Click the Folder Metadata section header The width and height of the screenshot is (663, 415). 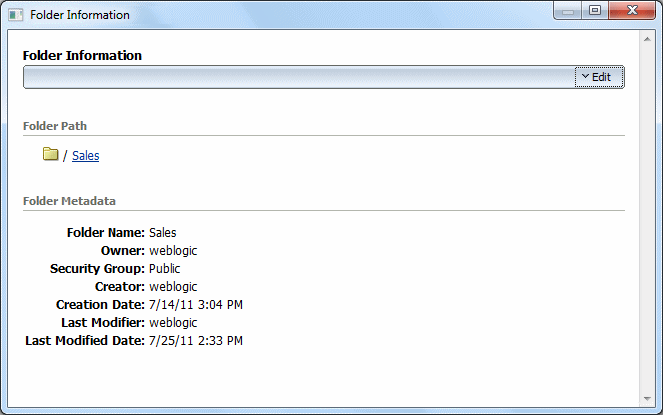(69, 201)
